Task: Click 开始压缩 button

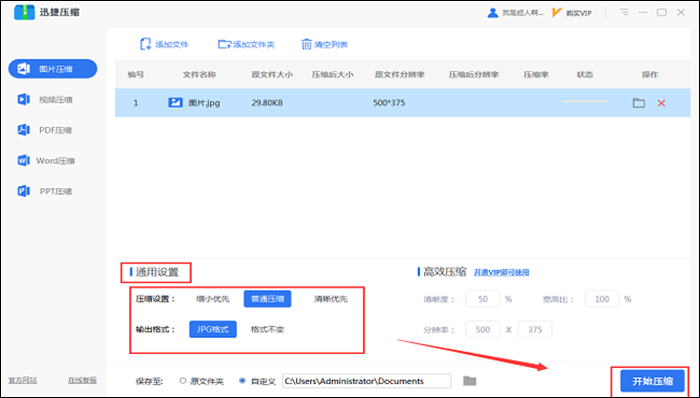Action: (x=652, y=381)
